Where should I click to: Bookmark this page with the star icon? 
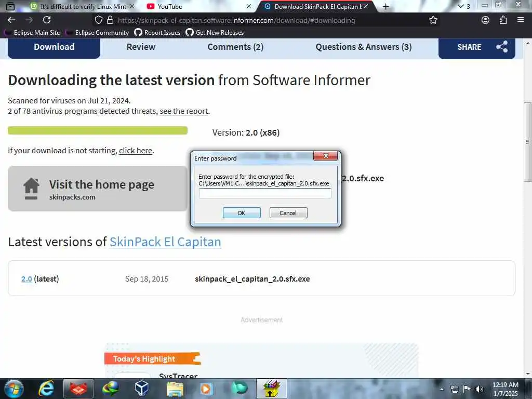(x=433, y=20)
